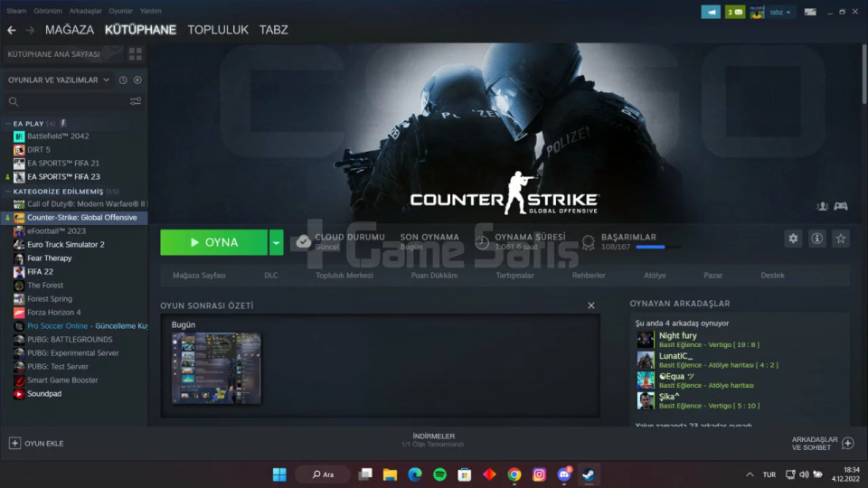Collapse the EA PLAY category
The height and width of the screenshot is (488, 868).
8,124
